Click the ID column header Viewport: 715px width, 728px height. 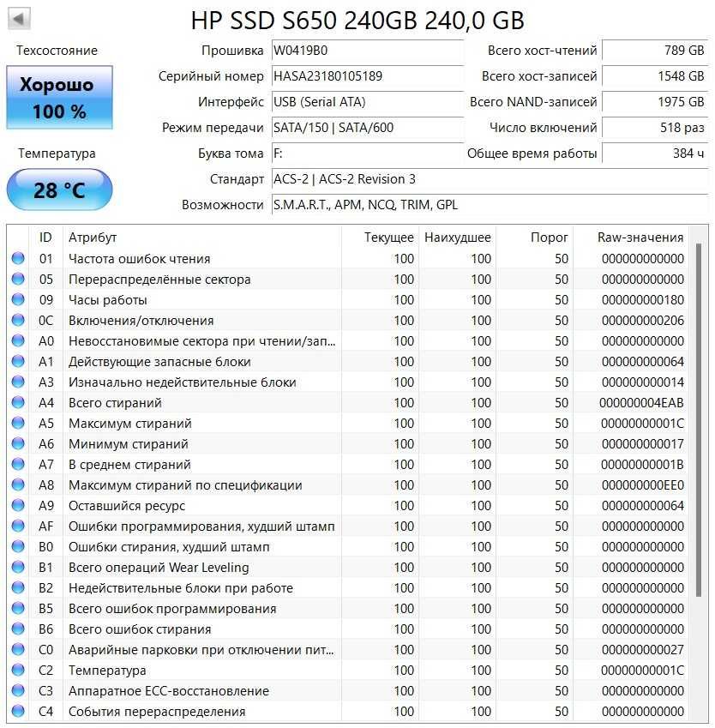[45, 238]
